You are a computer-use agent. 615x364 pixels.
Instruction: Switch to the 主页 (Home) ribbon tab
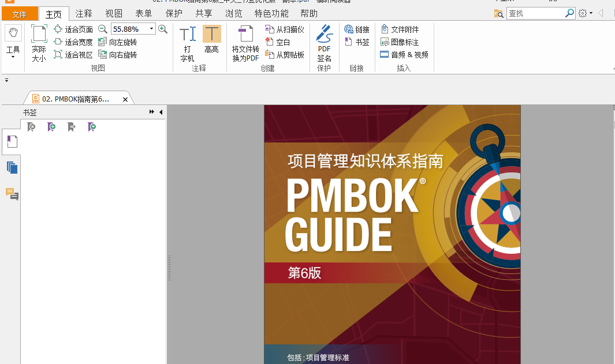(x=54, y=14)
